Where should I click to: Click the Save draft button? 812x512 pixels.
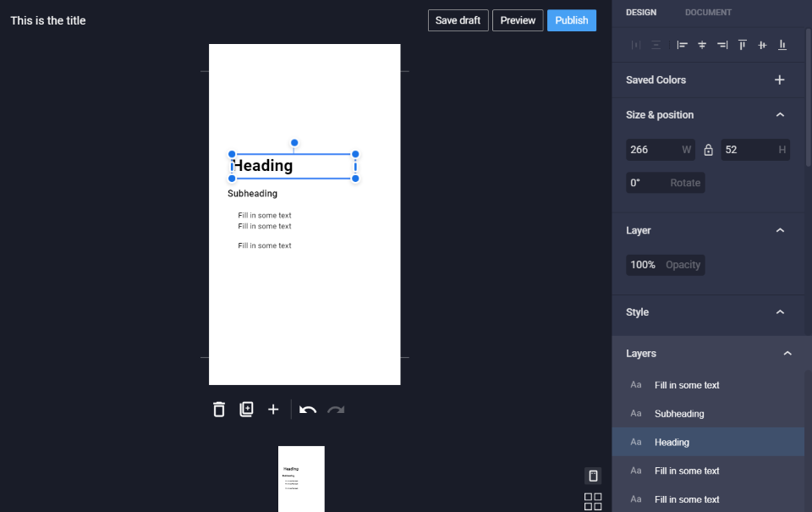pyautogui.click(x=458, y=20)
